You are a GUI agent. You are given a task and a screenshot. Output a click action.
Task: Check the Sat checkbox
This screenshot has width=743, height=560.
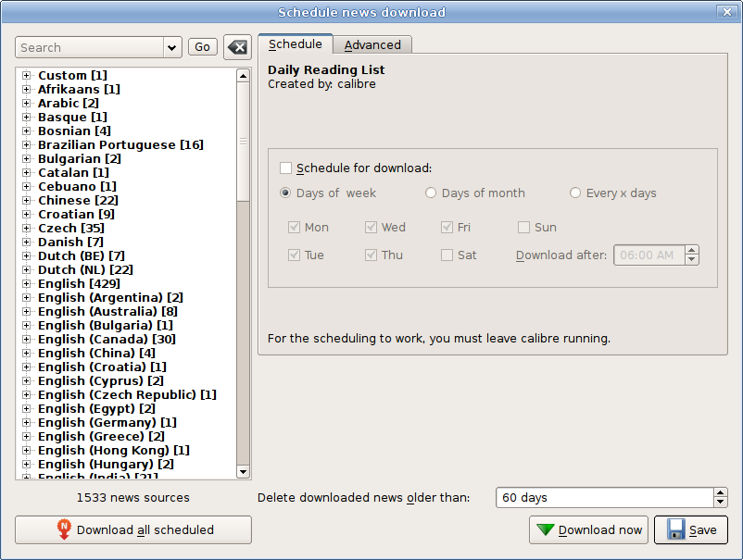(x=447, y=255)
